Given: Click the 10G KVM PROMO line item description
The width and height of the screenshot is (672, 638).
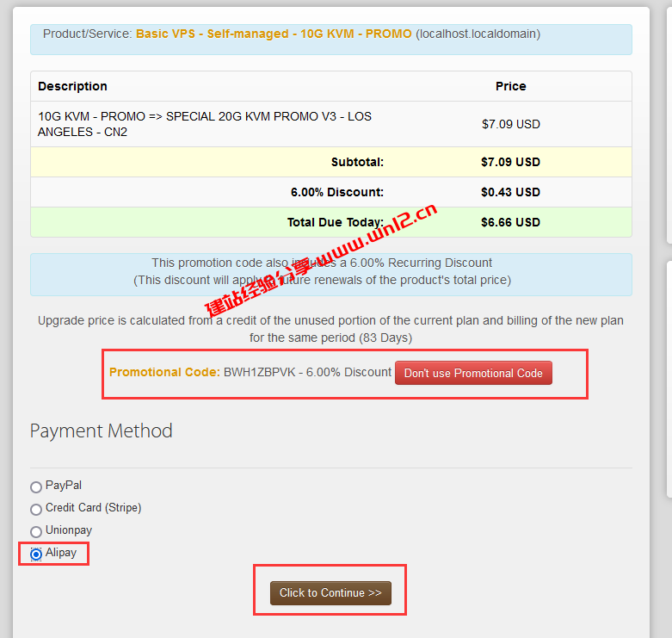Looking at the screenshot, I should [x=205, y=124].
